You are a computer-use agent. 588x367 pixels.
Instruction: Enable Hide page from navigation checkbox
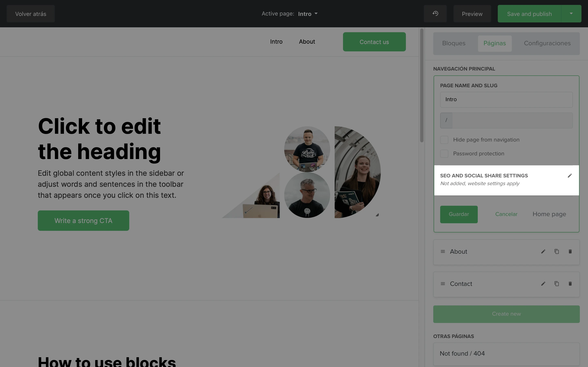(x=444, y=140)
